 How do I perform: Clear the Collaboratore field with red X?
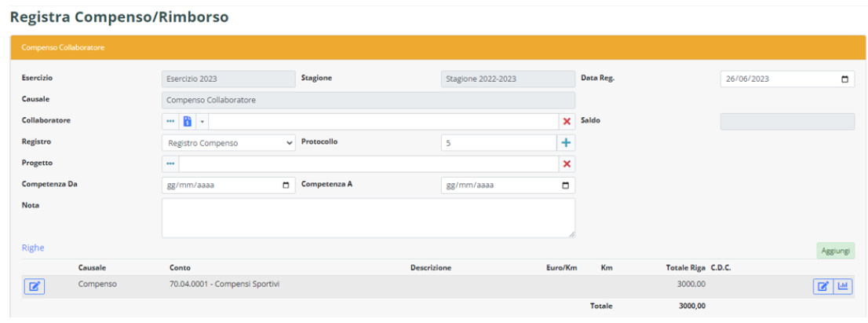(567, 122)
